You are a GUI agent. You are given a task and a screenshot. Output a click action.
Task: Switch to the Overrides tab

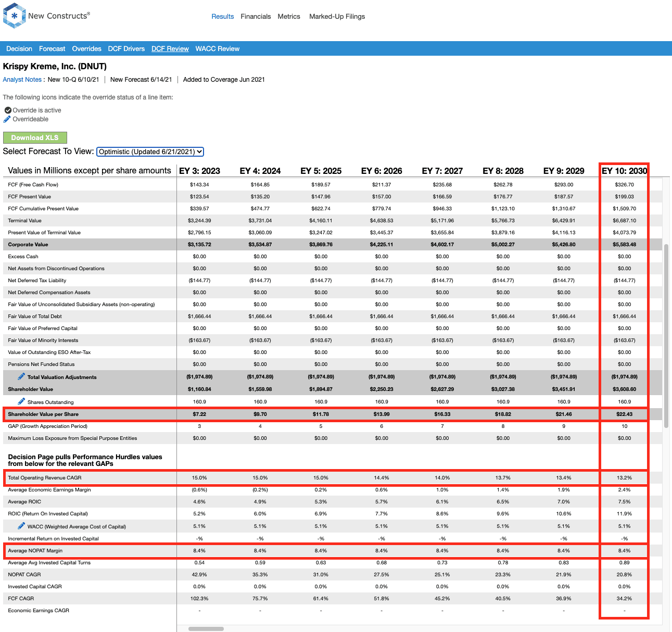pos(87,49)
